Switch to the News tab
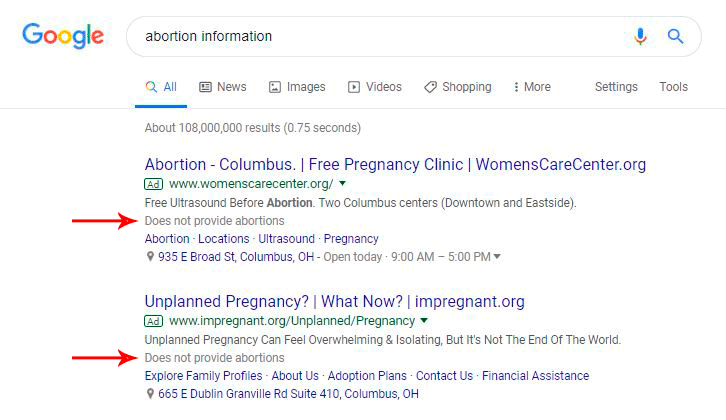 [222, 87]
